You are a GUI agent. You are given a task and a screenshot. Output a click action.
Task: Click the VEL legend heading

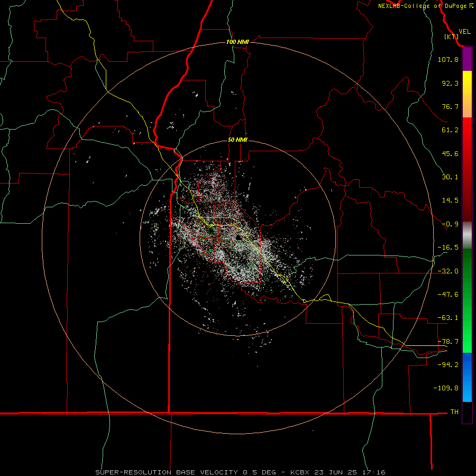(x=464, y=31)
